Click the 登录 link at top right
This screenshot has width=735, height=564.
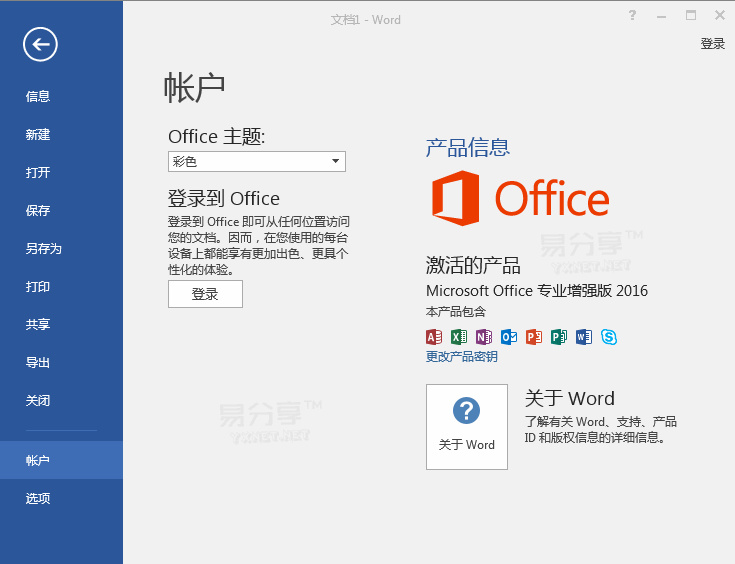click(x=712, y=44)
